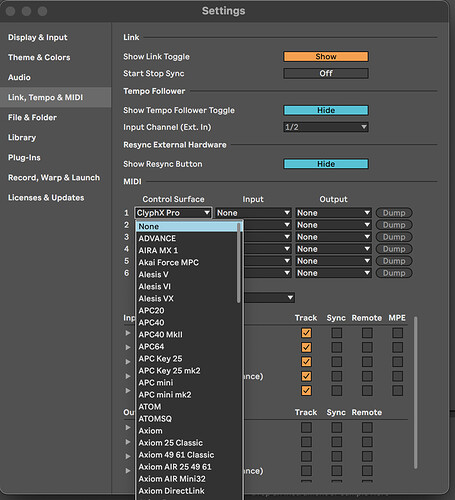The height and width of the screenshot is (500, 455).
Task: Uncheck Track for first input port
Action: (x=306, y=333)
